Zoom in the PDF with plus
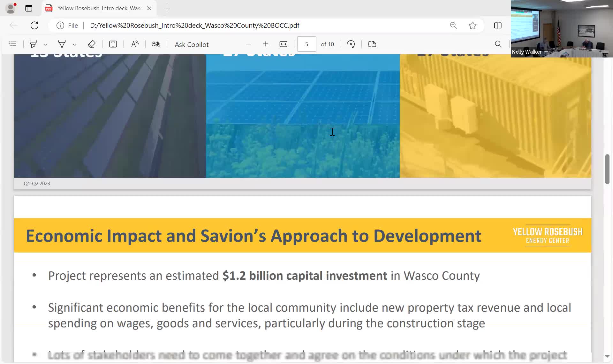The image size is (613, 364). tap(266, 44)
